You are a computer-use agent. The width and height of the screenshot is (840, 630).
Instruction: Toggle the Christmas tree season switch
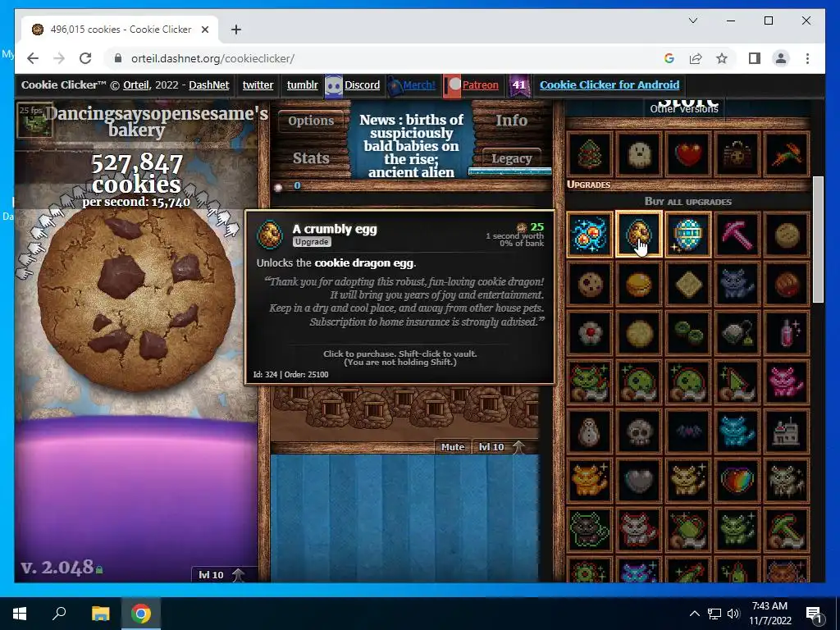(x=589, y=154)
